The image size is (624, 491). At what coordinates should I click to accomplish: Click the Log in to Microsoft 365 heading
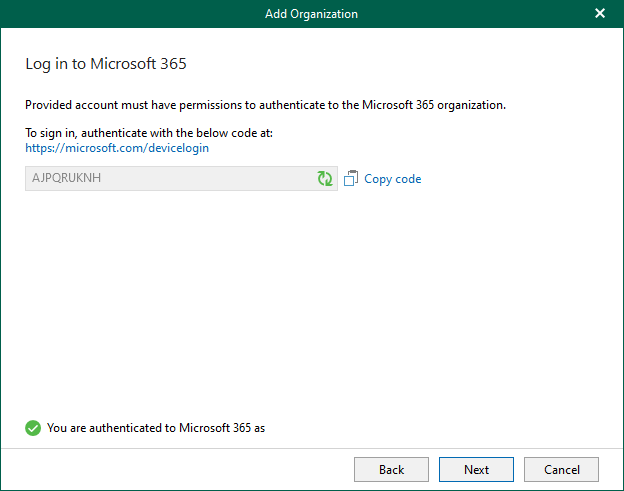(x=106, y=64)
